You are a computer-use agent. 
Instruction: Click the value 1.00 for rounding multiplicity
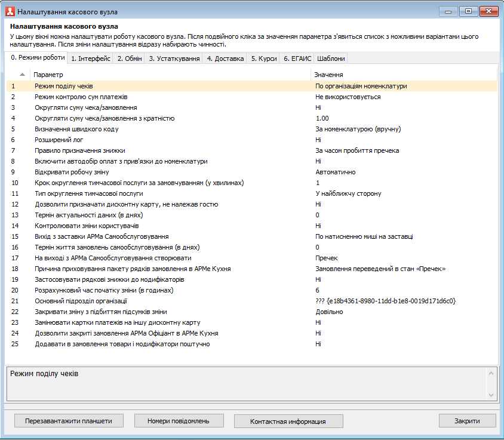click(x=322, y=118)
